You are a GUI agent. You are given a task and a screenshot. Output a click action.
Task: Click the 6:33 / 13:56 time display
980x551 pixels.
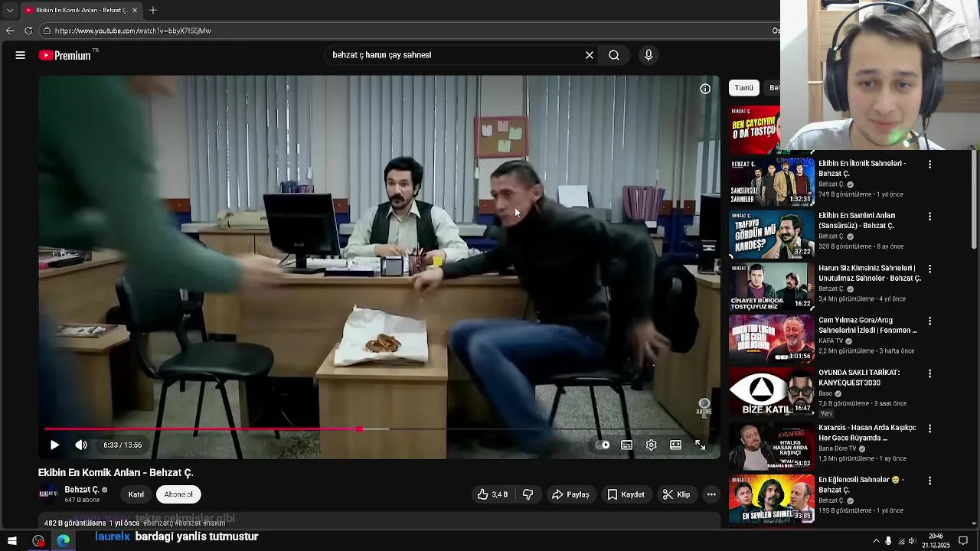pyautogui.click(x=122, y=445)
